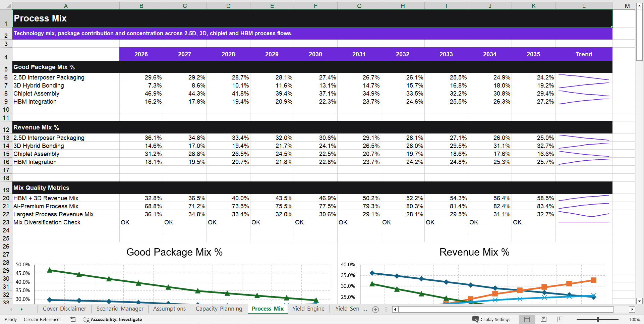Open Accessibility: Investigate checker

click(113, 319)
